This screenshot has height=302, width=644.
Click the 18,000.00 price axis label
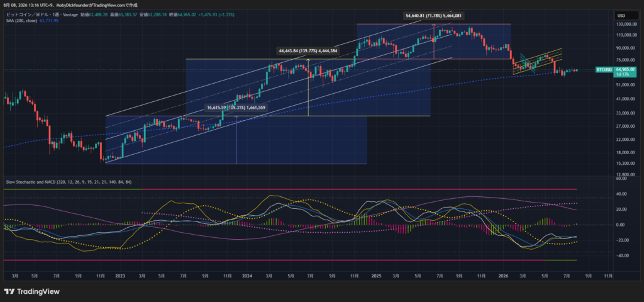click(x=625, y=153)
